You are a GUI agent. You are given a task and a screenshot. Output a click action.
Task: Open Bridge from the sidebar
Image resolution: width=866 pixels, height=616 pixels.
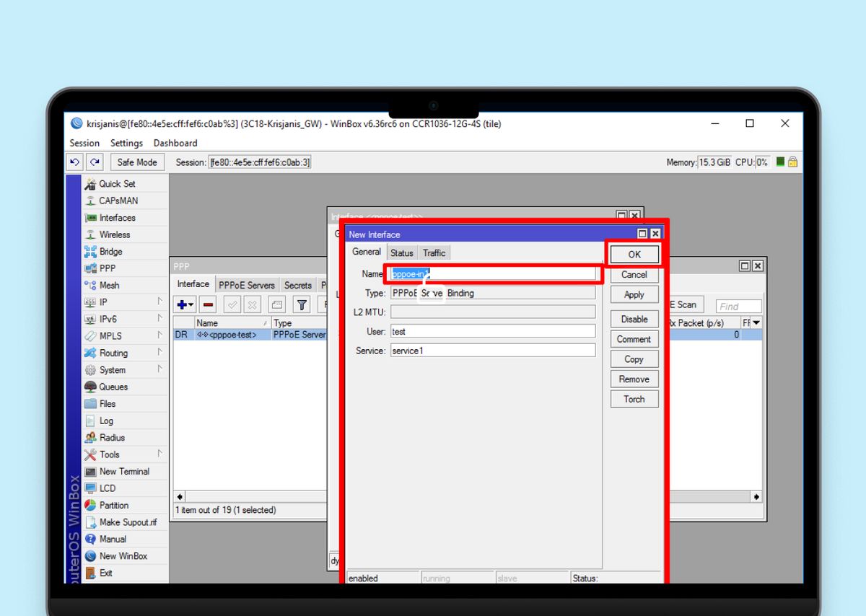pyautogui.click(x=110, y=252)
